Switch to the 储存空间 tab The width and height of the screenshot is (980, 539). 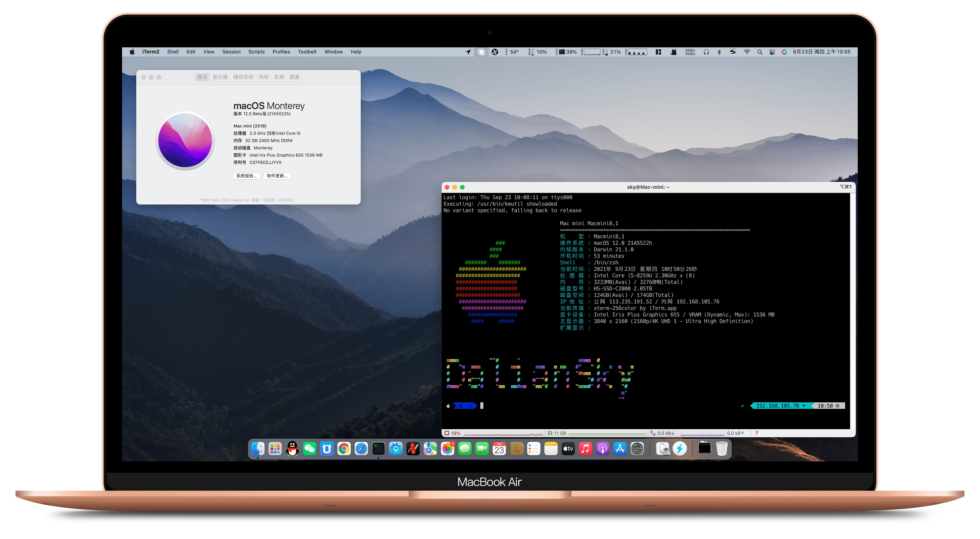click(x=243, y=77)
